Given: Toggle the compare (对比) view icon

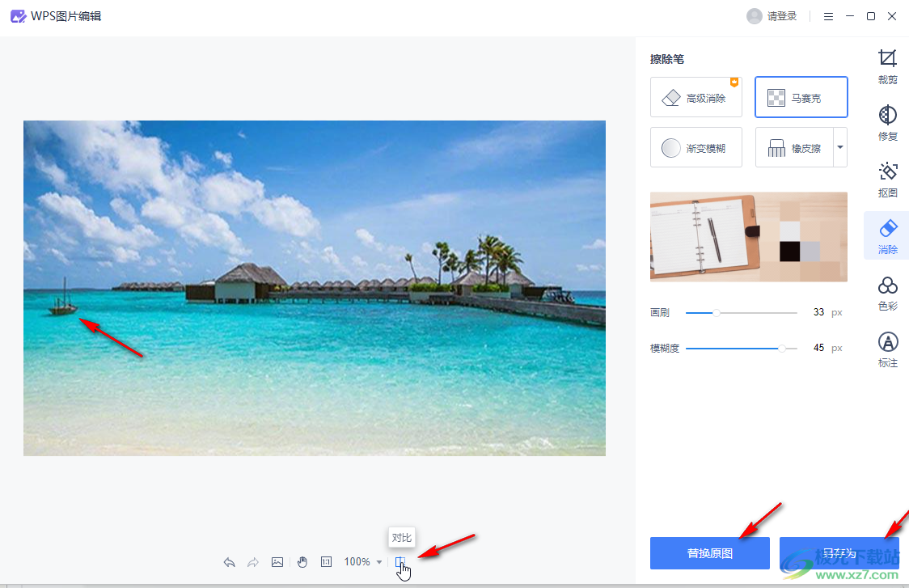Looking at the screenshot, I should [400, 562].
